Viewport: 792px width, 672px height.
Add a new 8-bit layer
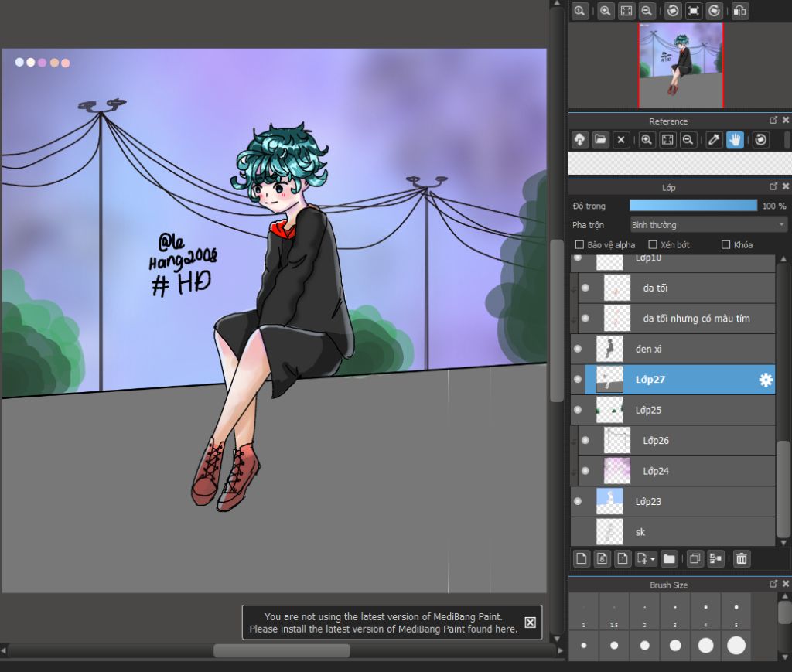[602, 558]
